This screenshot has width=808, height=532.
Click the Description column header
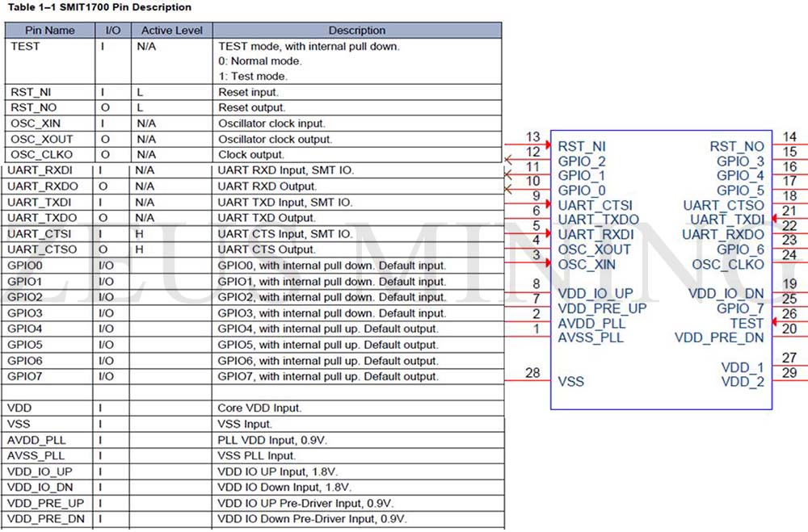click(x=356, y=30)
